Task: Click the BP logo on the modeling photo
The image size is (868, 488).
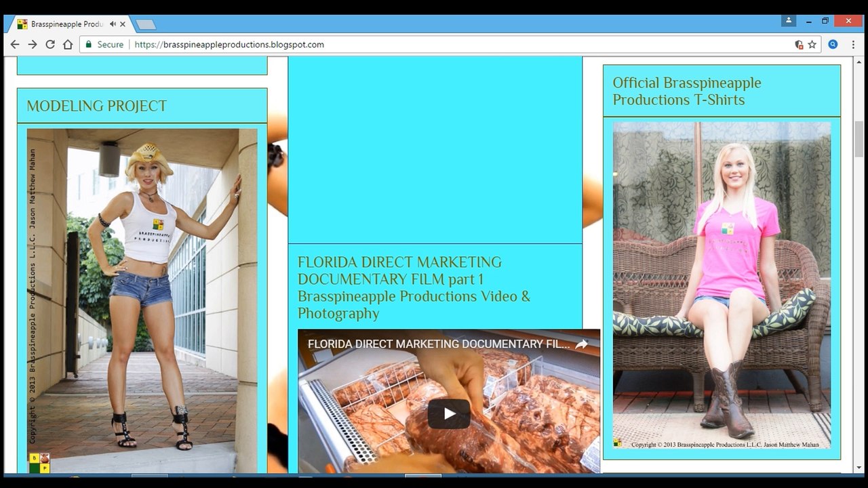Action: 39,463
